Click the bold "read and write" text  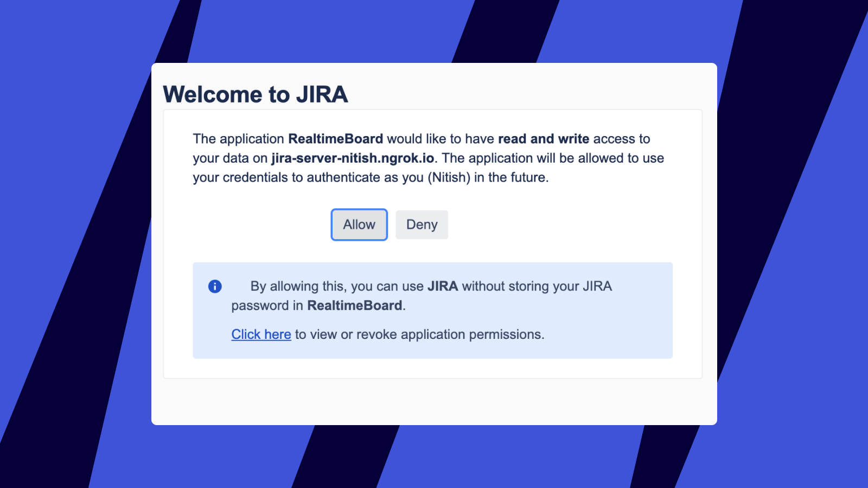coord(543,139)
